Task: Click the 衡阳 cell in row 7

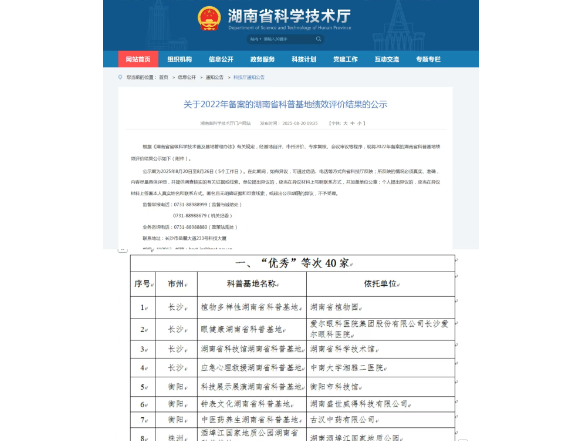Action: click(x=176, y=420)
